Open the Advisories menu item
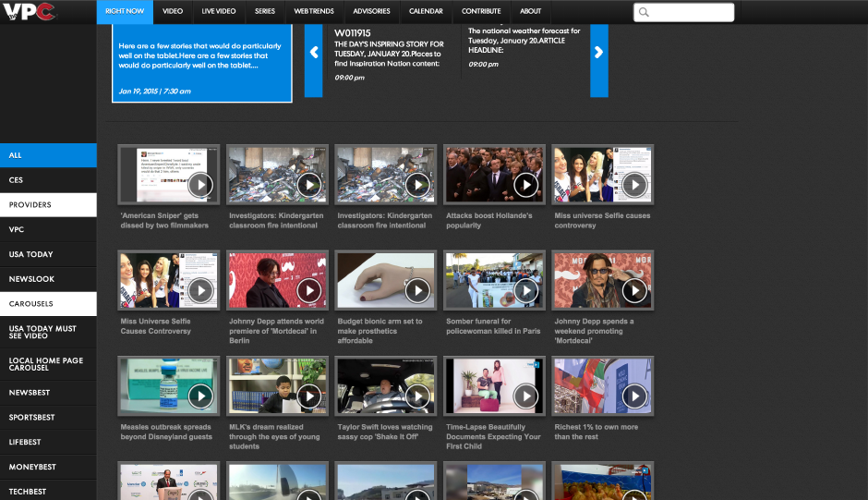The width and height of the screenshot is (868, 500). pyautogui.click(x=371, y=12)
